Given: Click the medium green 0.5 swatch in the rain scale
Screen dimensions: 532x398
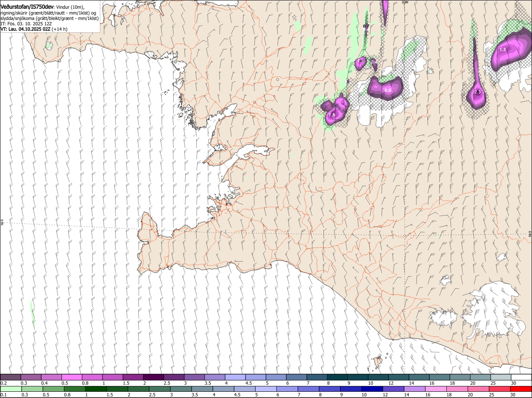Looking at the screenshot, I should (53, 389).
